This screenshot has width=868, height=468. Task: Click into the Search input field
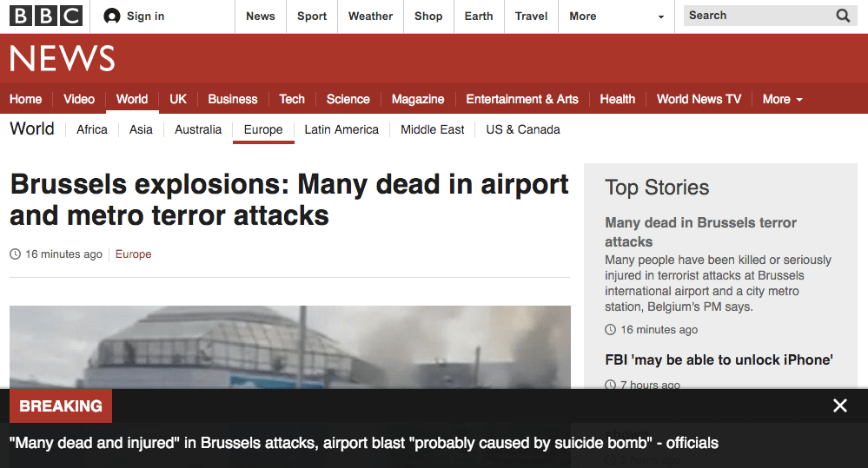pyautogui.click(x=756, y=16)
